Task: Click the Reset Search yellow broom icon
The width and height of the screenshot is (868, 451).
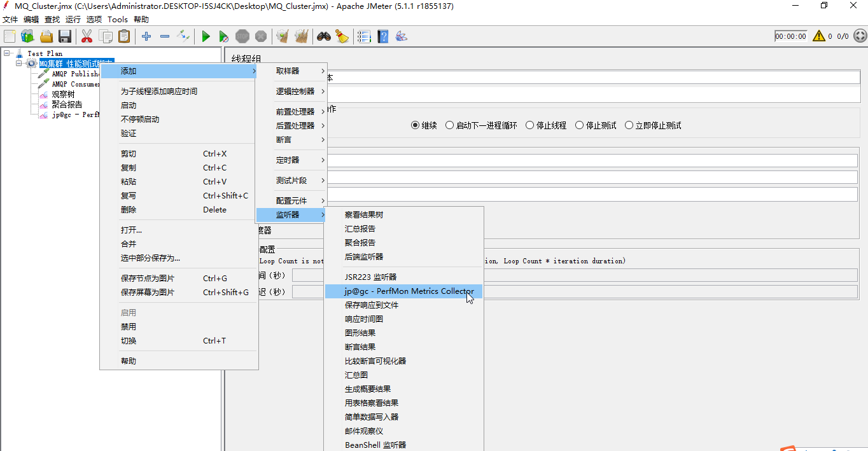Action: pos(342,36)
